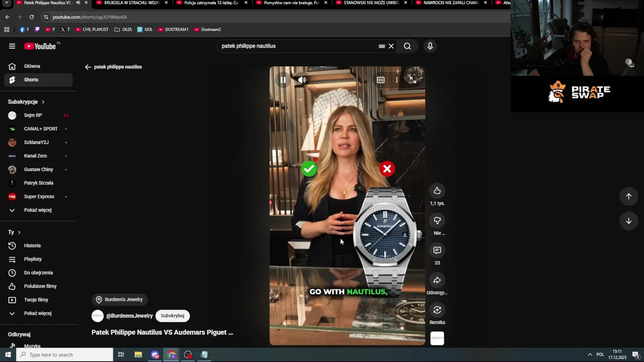The height and width of the screenshot is (362, 644).
Task: Subscribe with the Subskrybuj button
Action: coord(173,316)
